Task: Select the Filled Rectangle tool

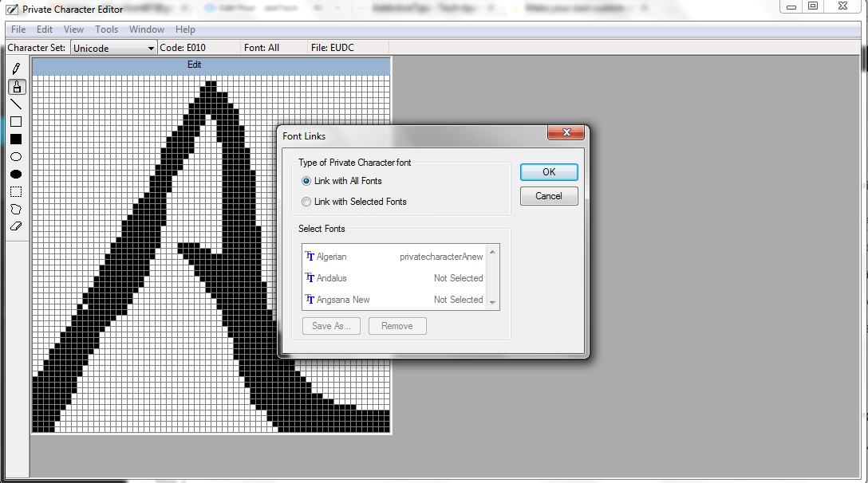Action: (16, 139)
